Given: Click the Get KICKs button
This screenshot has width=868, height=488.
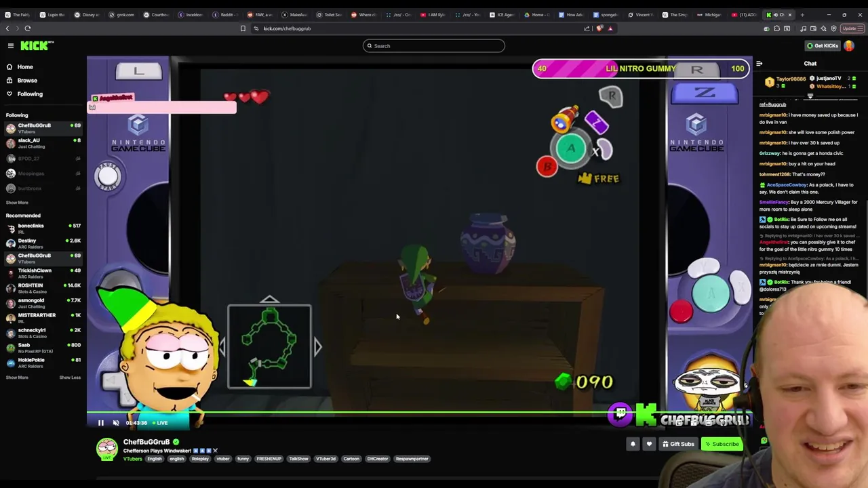Looking at the screenshot, I should tap(822, 45).
